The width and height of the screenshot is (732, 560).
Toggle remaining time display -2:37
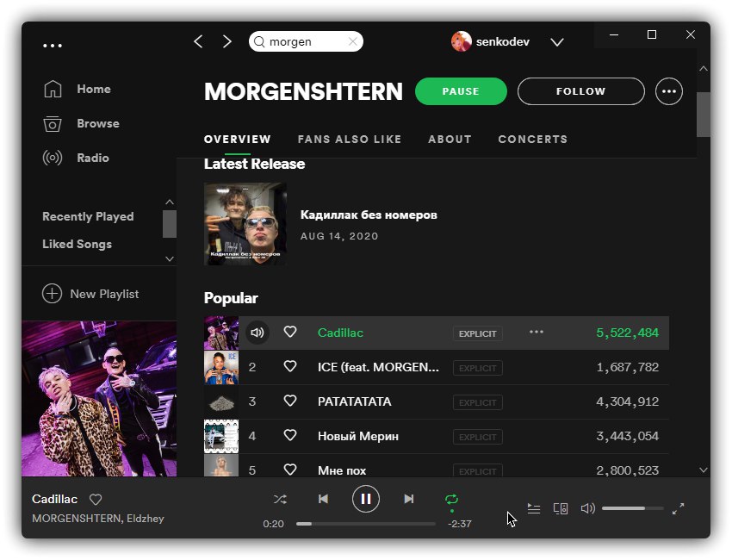tap(459, 524)
